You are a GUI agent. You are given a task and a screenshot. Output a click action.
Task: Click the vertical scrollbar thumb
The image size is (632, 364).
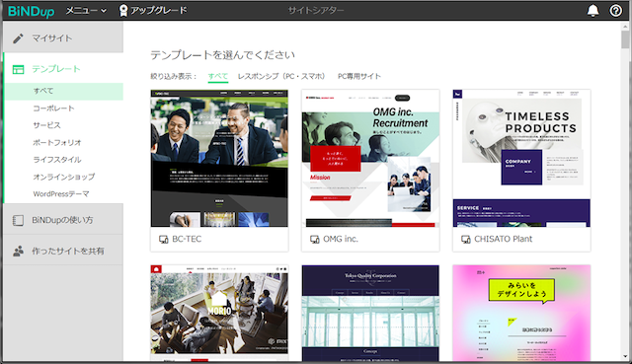[x=625, y=39]
